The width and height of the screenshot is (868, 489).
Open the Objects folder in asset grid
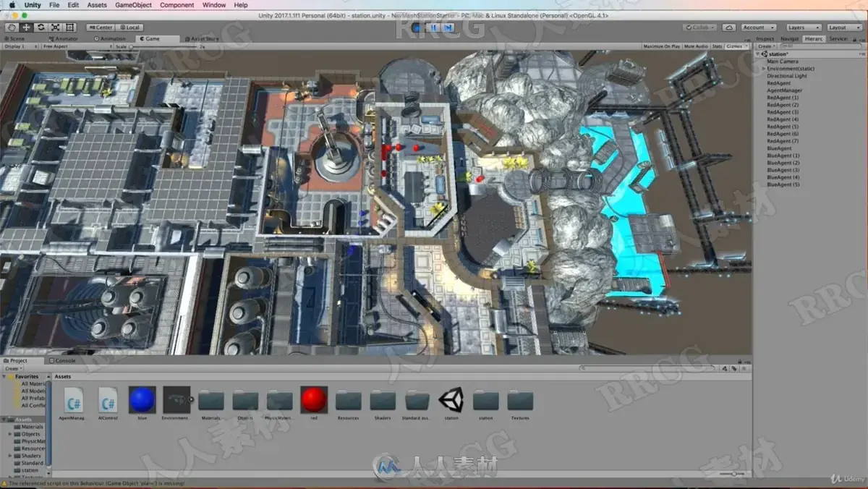(x=245, y=400)
